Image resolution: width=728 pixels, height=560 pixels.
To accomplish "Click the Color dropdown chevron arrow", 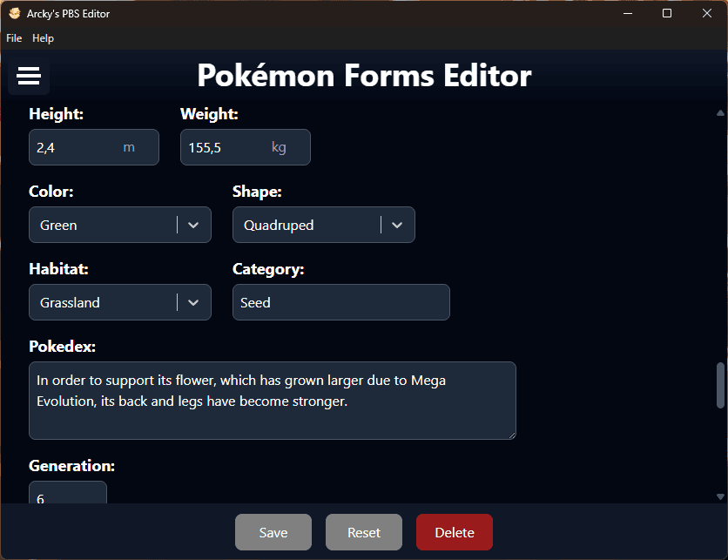I will click(x=193, y=225).
